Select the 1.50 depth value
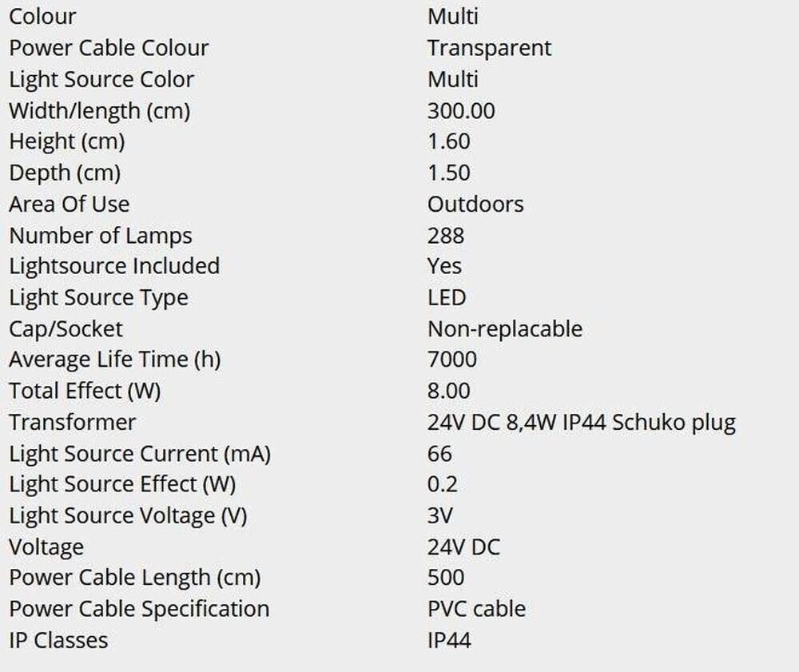Screen dimensions: 799x672 [x=448, y=173]
